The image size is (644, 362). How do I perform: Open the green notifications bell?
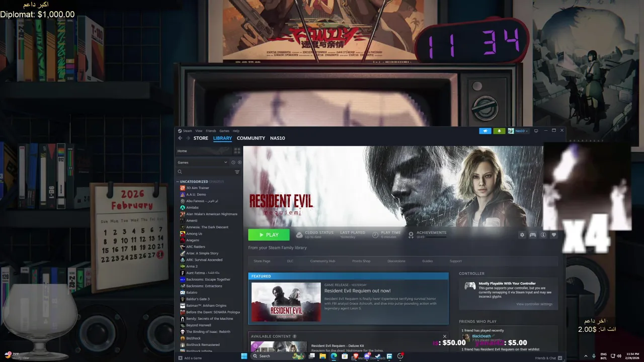pyautogui.click(x=499, y=131)
